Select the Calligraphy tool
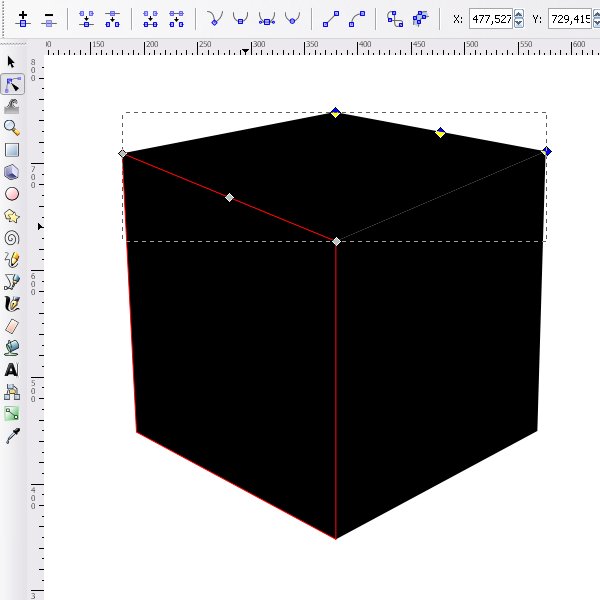This screenshot has height=600, width=600. click(12, 304)
